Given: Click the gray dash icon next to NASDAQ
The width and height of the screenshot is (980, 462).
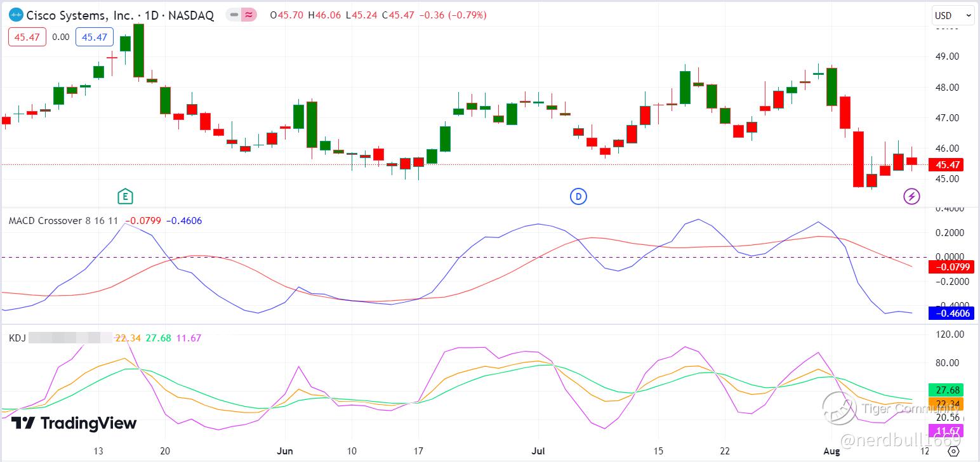Looking at the screenshot, I should pyautogui.click(x=234, y=15).
